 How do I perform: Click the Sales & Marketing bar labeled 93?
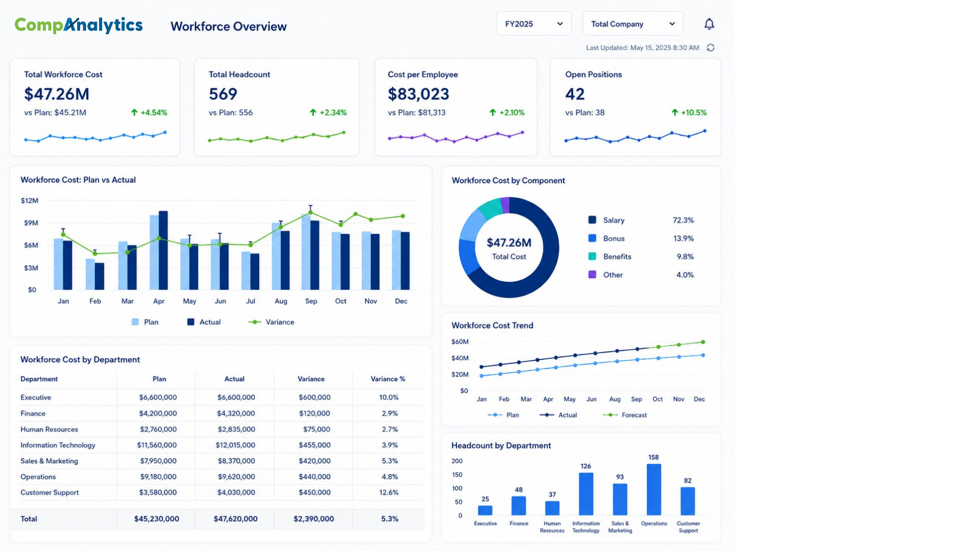click(x=620, y=499)
